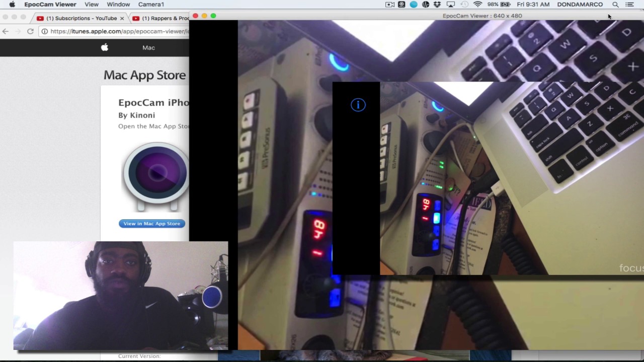This screenshot has width=644, height=362.
Task: Click the By Kinoni developer text
Action: [136, 115]
